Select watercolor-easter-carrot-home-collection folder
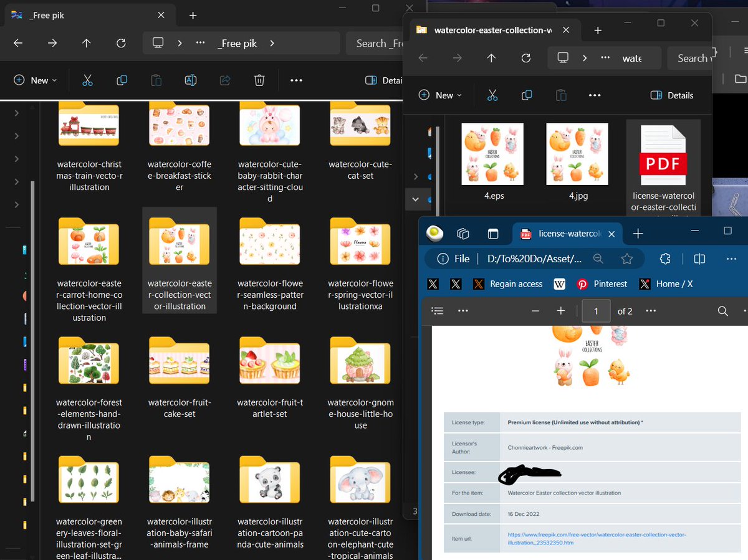 [x=89, y=270]
